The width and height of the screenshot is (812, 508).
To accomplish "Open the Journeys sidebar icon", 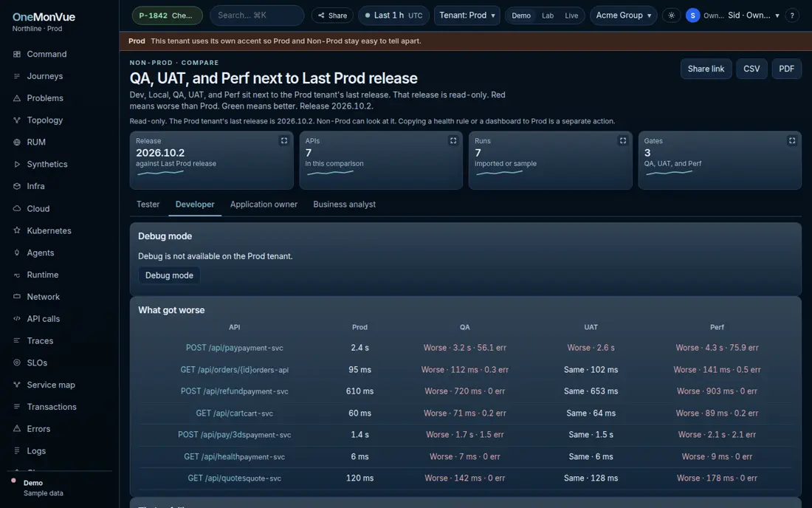I will click(x=16, y=76).
